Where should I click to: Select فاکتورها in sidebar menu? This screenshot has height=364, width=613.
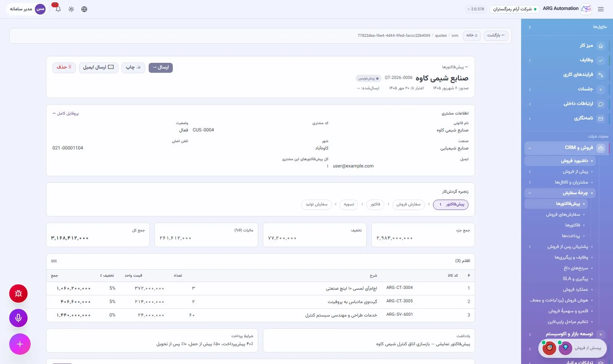572,225
